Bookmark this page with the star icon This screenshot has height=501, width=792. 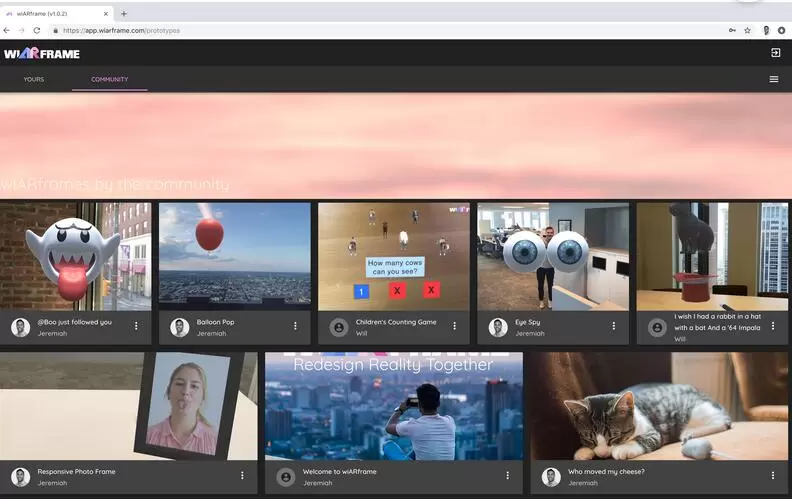pyautogui.click(x=747, y=30)
